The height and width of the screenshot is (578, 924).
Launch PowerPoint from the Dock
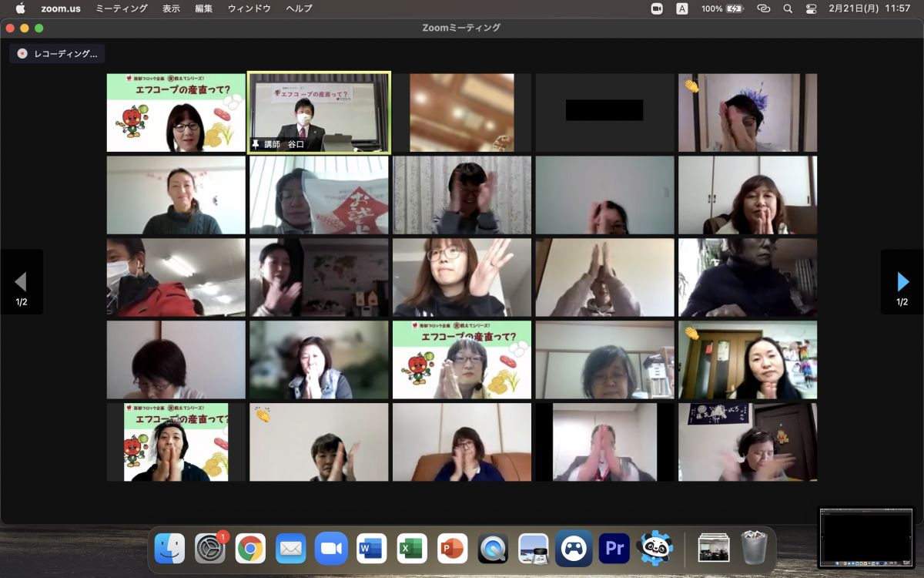pyautogui.click(x=453, y=549)
